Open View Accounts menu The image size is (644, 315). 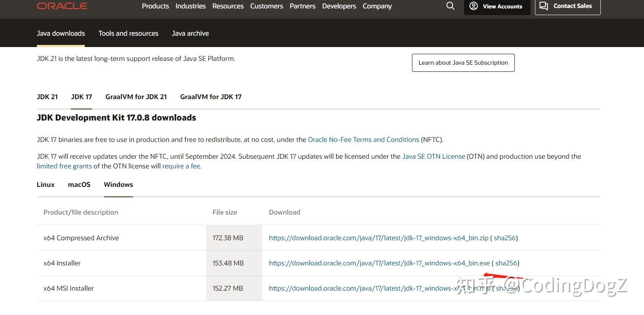(x=497, y=6)
